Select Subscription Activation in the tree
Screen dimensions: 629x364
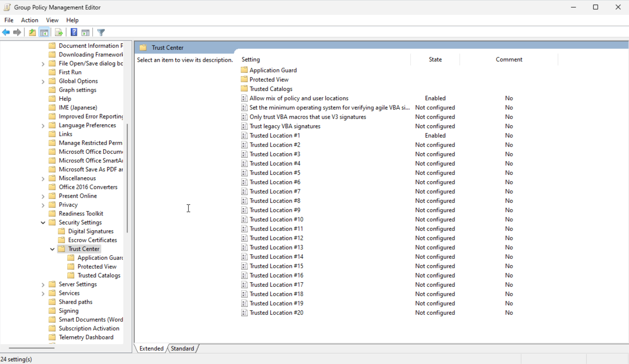pyautogui.click(x=89, y=328)
